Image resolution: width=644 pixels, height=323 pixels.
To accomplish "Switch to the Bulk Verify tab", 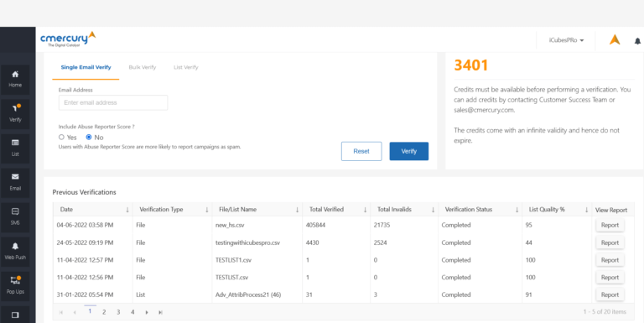I will 143,67.
